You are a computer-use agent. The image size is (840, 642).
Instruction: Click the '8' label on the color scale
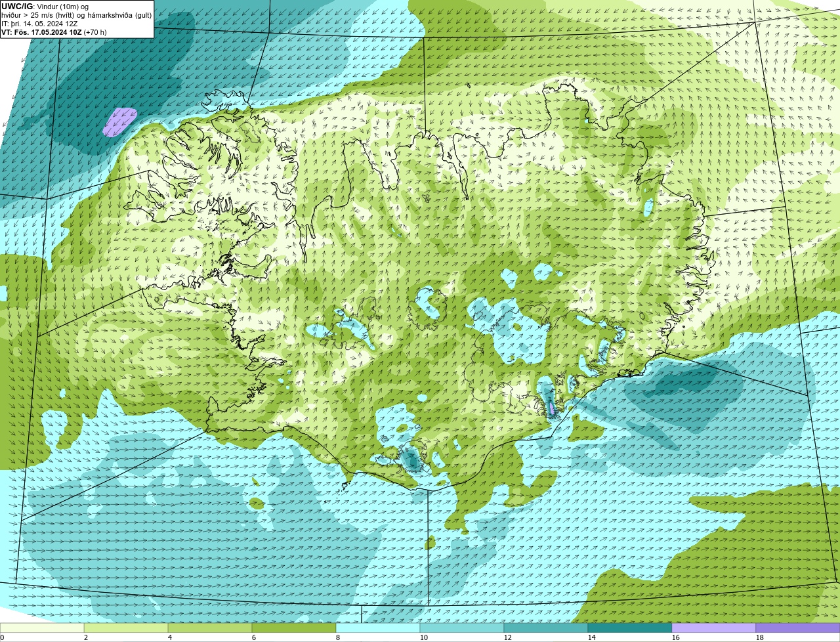(x=338, y=637)
